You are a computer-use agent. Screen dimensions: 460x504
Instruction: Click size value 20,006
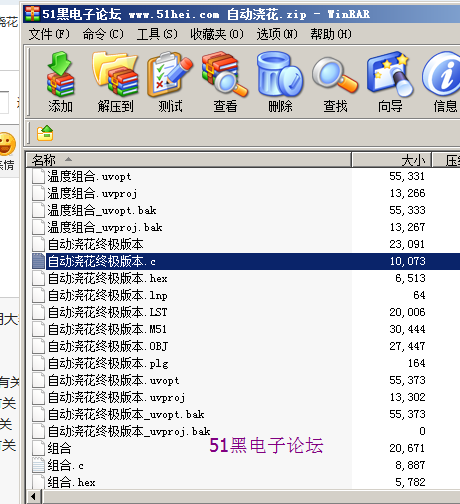tap(407, 312)
